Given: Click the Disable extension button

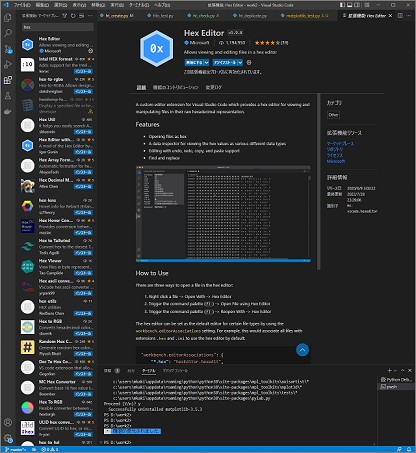Looking at the screenshot, I should pyautogui.click(x=194, y=63).
